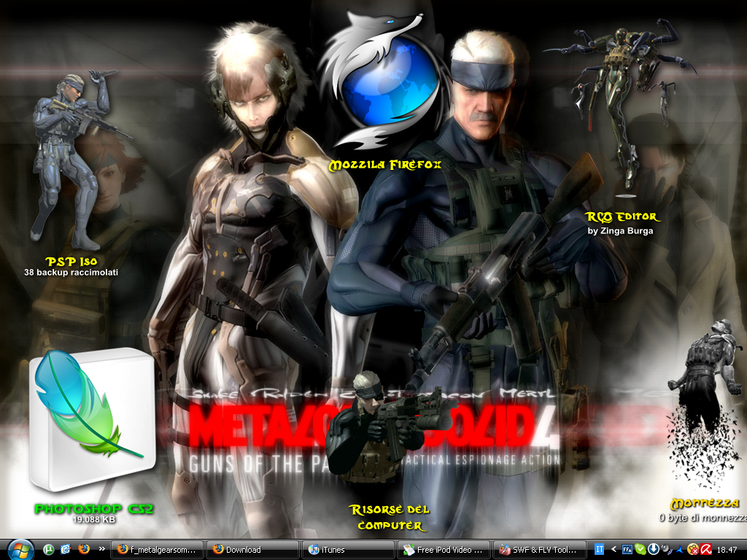
Task: Open the speaker sound tray icon
Action: point(667,550)
